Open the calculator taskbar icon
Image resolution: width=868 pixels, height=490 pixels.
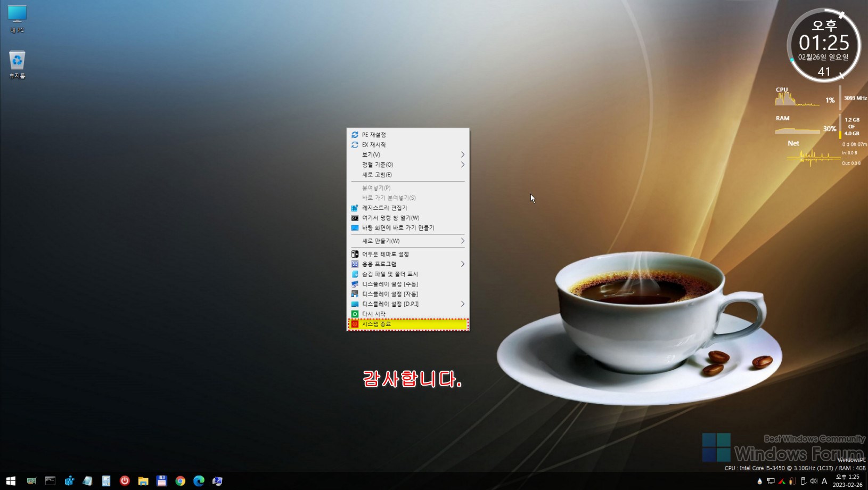point(107,481)
